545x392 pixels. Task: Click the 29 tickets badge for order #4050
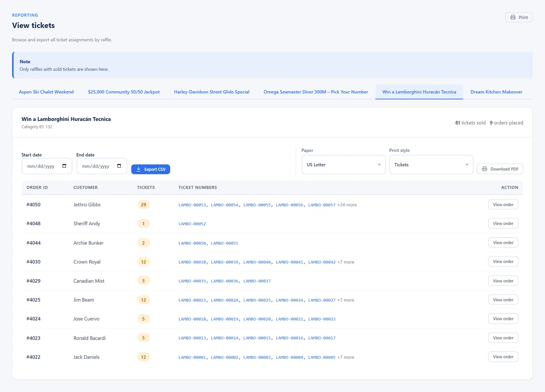click(x=143, y=205)
